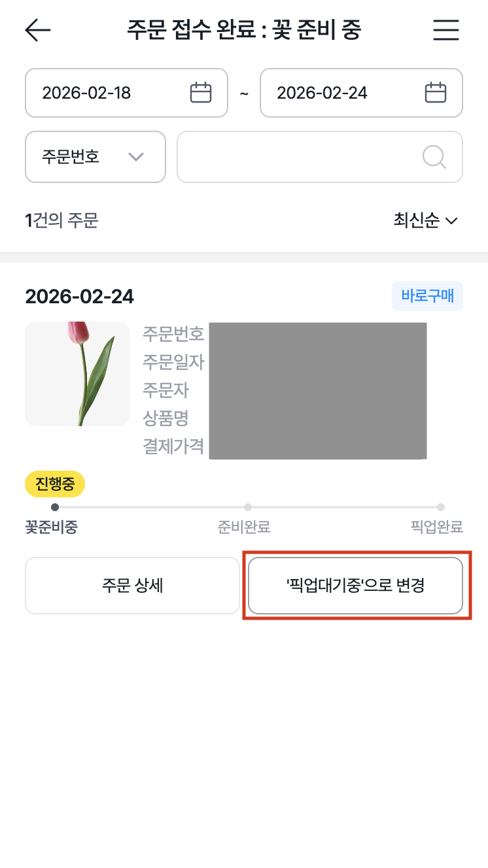Viewport: 488px width, 868px height.
Task: Tap the 2026-02-24 order date heading
Action: click(80, 296)
